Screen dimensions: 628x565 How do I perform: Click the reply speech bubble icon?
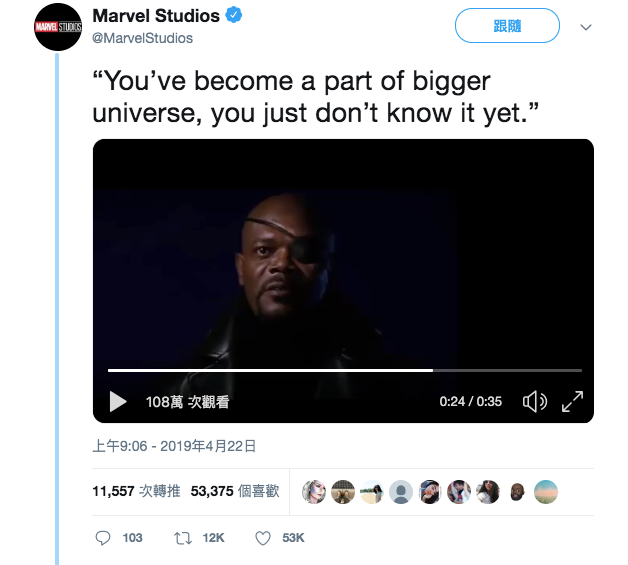coord(103,538)
